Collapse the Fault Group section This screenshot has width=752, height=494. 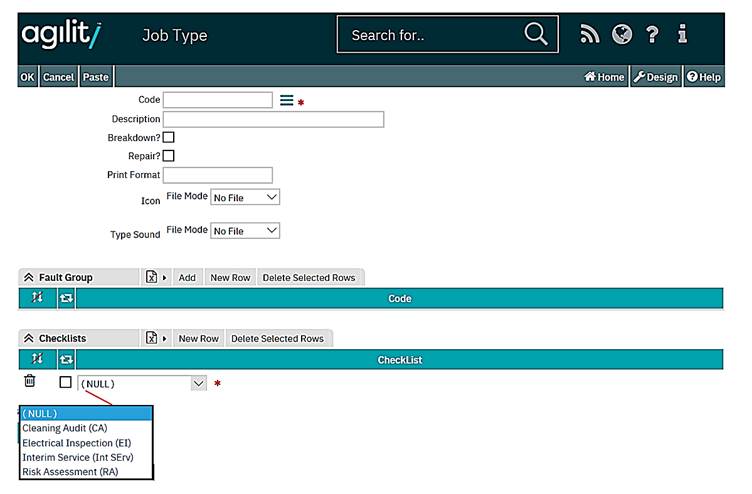click(x=28, y=277)
